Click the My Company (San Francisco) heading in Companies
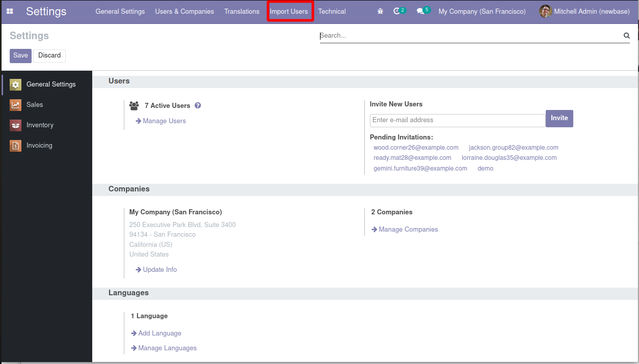The width and height of the screenshot is (639, 364). 176,212
